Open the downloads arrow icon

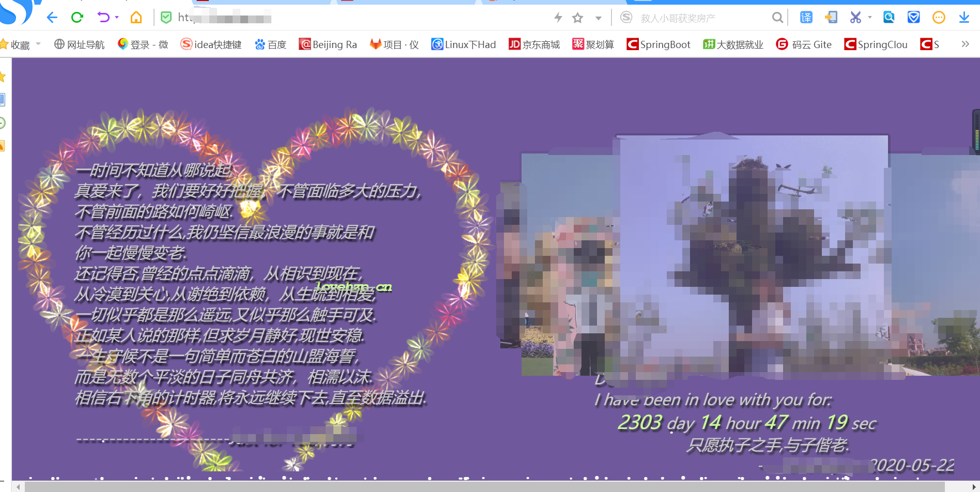pyautogui.click(x=964, y=18)
